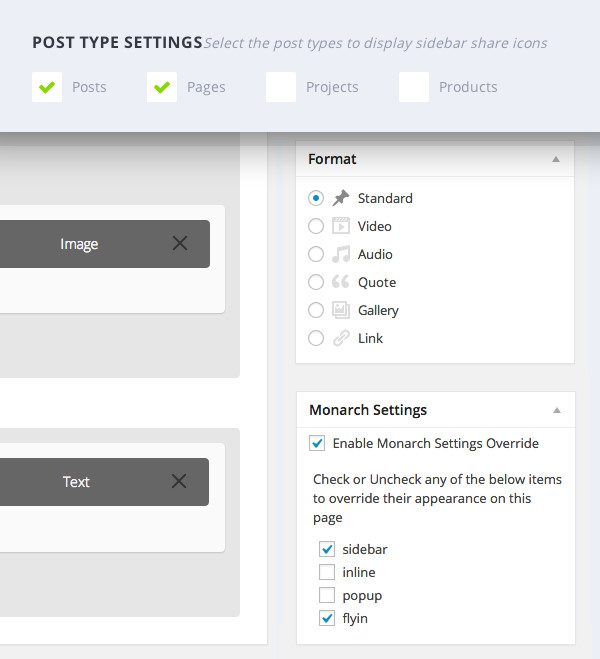Disable Enable Monarch Settings Override checkbox
This screenshot has height=659, width=600.
[x=317, y=443]
